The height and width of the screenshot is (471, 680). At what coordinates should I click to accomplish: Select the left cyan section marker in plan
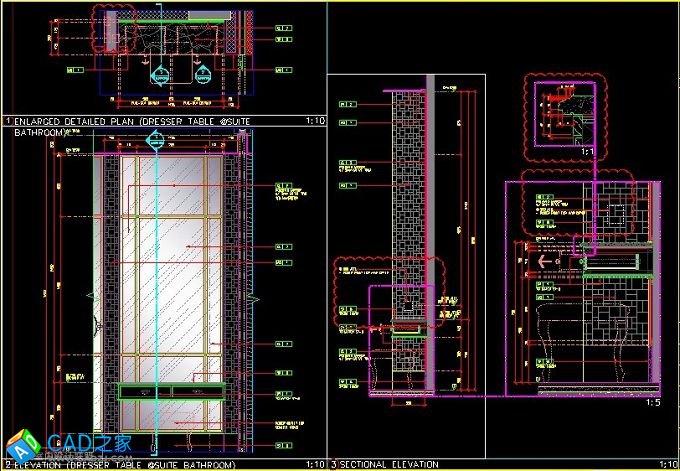tap(159, 75)
